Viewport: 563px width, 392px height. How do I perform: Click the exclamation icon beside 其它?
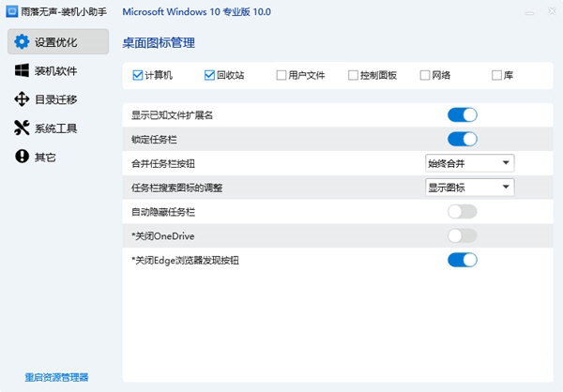tap(22, 157)
